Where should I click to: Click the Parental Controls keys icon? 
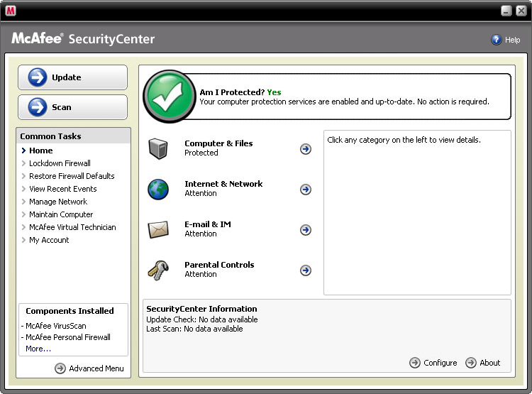(x=158, y=270)
